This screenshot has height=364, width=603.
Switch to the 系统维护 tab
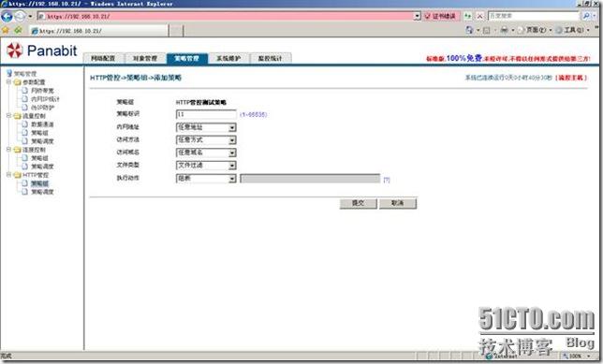(228, 58)
